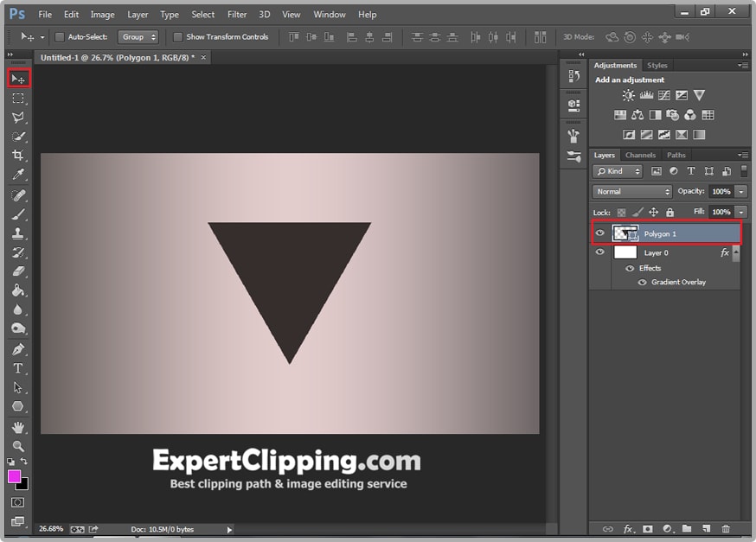This screenshot has width=756, height=542.
Task: Create a new group folder icon
Action: pyautogui.click(x=686, y=528)
